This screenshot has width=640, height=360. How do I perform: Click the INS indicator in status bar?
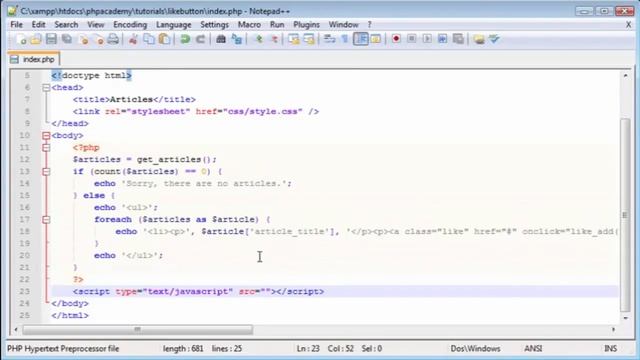click(x=610, y=349)
